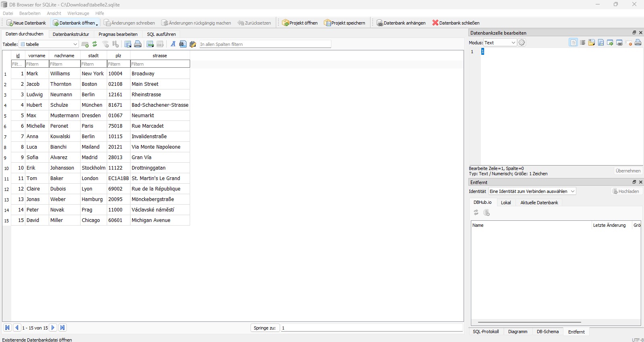
Task: Click the clear all filters funnel icon
Action: point(106,44)
